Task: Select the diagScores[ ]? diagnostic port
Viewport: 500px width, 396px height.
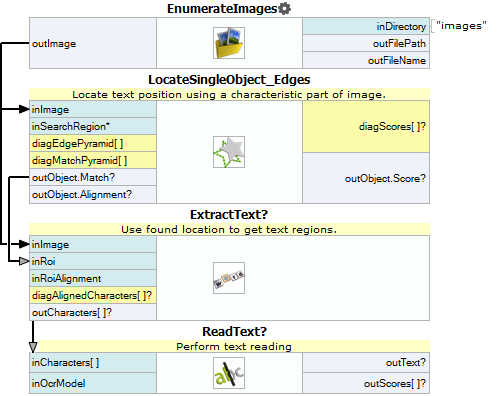Action: tap(366, 127)
